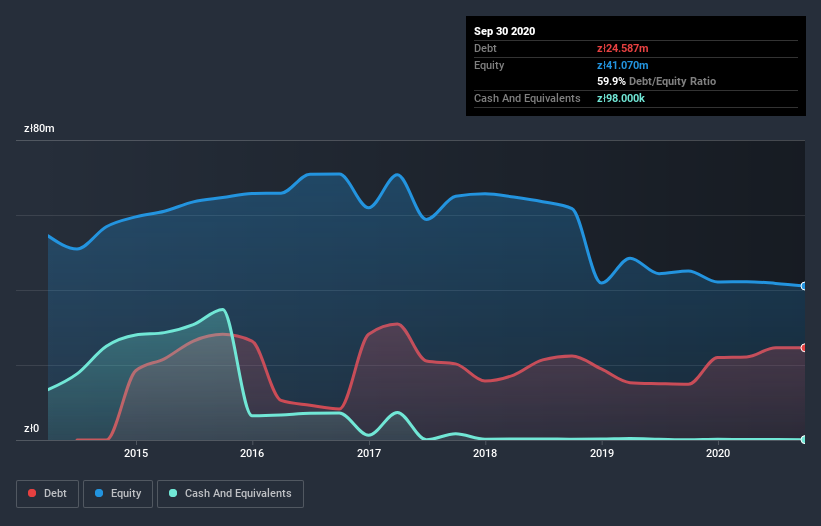Click the zł0 y-axis label
The image size is (821, 526).
(31, 428)
